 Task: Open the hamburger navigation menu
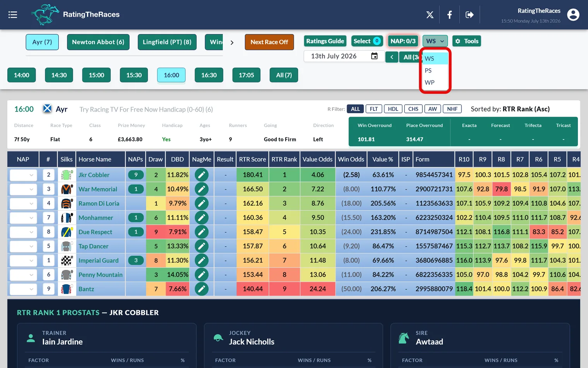[13, 15]
